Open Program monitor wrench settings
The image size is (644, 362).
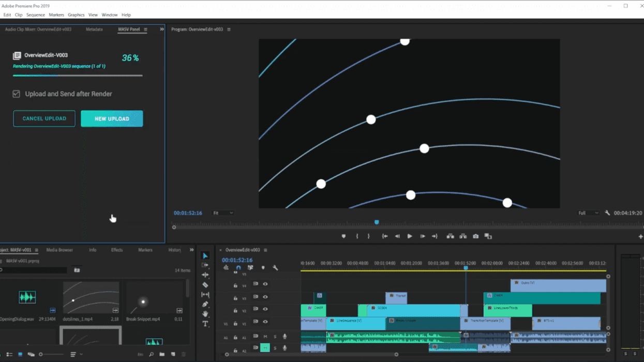(608, 213)
